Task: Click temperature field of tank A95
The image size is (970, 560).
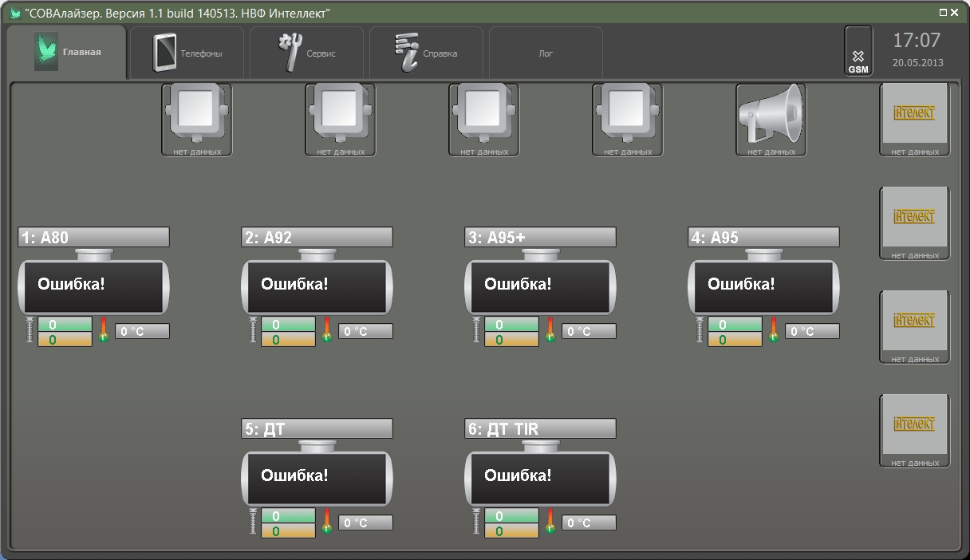Action: (813, 331)
